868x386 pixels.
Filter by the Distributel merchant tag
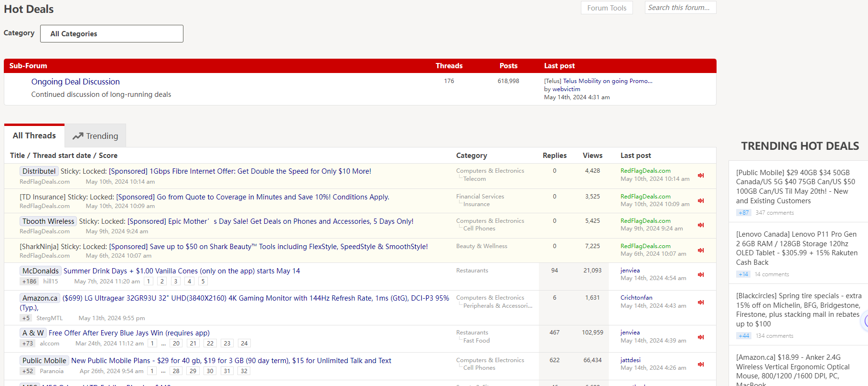click(39, 171)
